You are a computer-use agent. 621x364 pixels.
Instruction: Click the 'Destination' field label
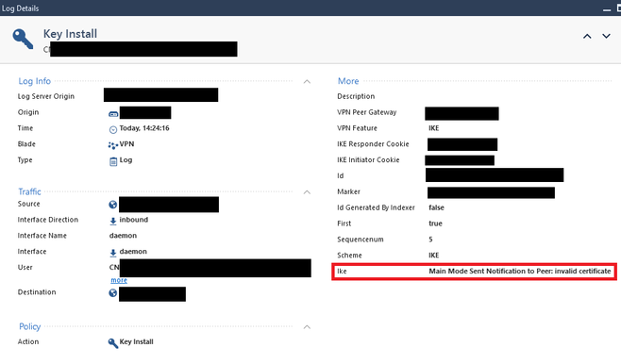click(x=37, y=292)
